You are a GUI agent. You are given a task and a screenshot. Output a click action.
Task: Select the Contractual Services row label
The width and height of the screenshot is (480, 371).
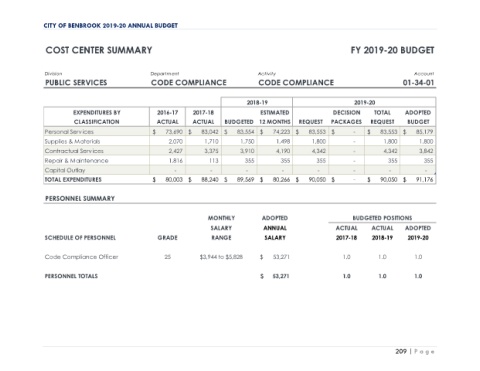click(x=74, y=151)
